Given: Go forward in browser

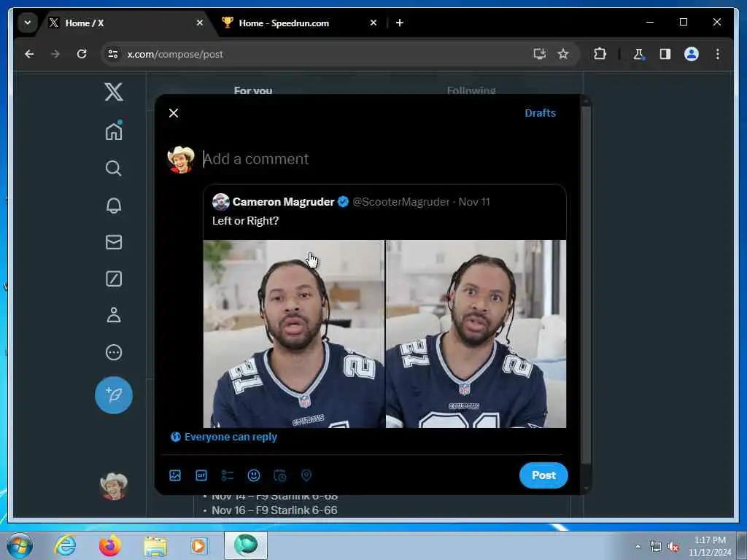Looking at the screenshot, I should (x=55, y=54).
